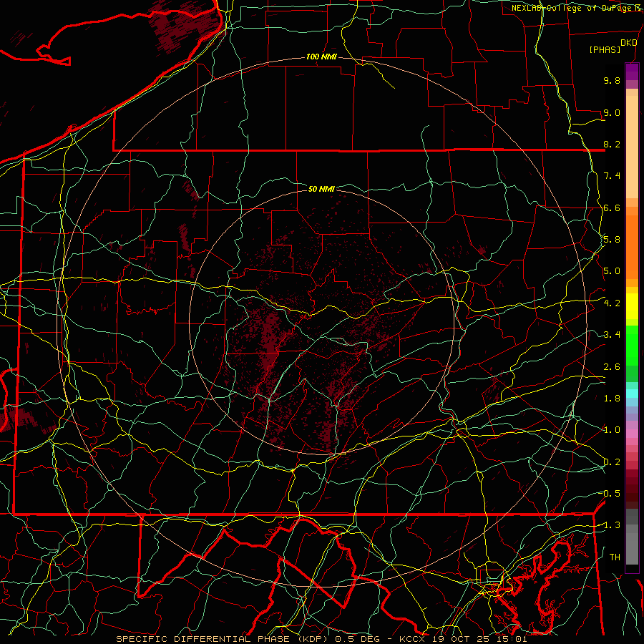Click the "0.5 DEG" elevation angle text
644x644 pixels.
click(x=357, y=639)
